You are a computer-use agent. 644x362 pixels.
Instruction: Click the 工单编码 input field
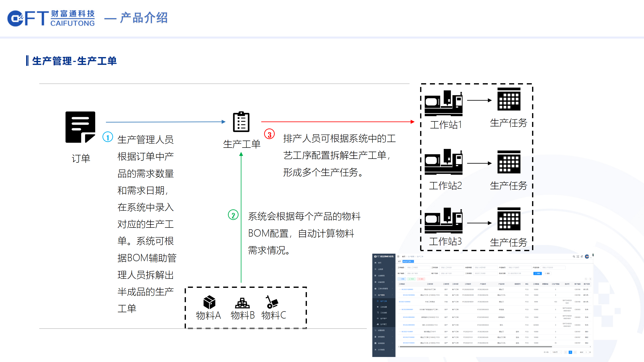(x=418, y=267)
